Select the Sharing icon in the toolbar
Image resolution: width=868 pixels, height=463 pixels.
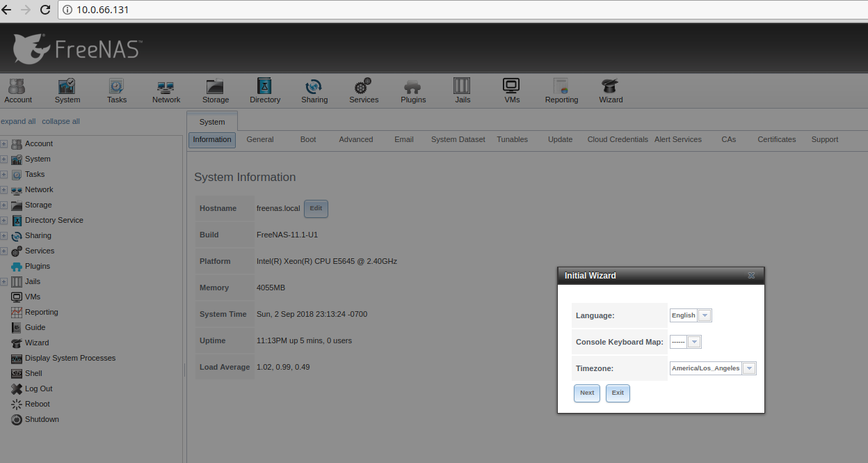(314, 91)
